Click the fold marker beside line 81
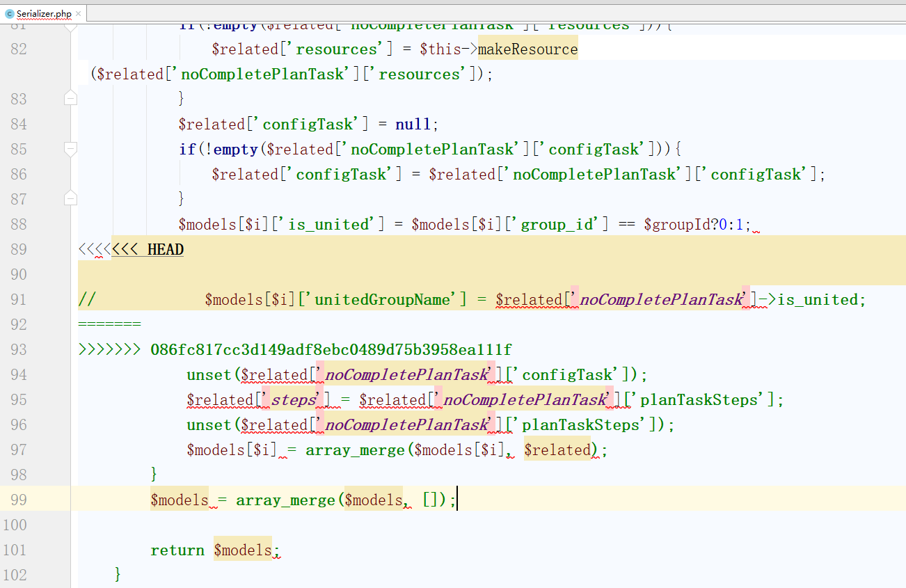906x588 pixels. (x=70, y=28)
